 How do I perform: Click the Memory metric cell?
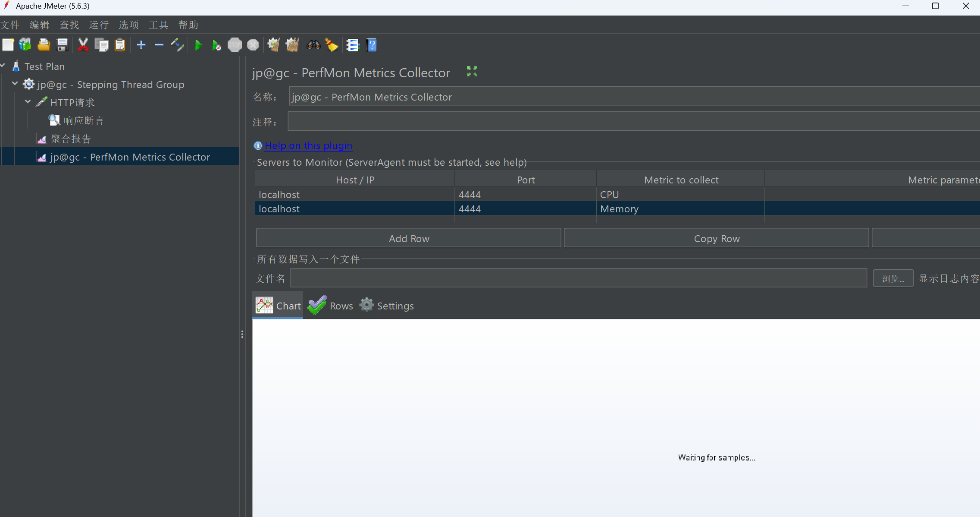(680, 208)
